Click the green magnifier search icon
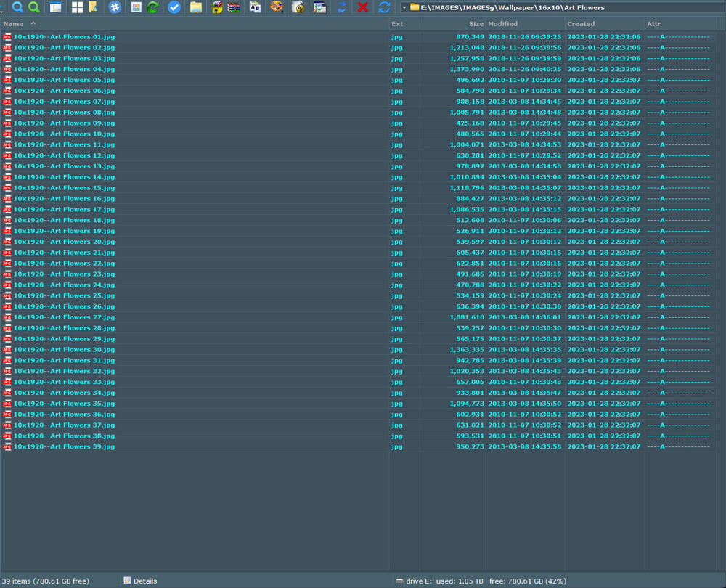Viewport: 726px width, 588px height. (x=33, y=7)
